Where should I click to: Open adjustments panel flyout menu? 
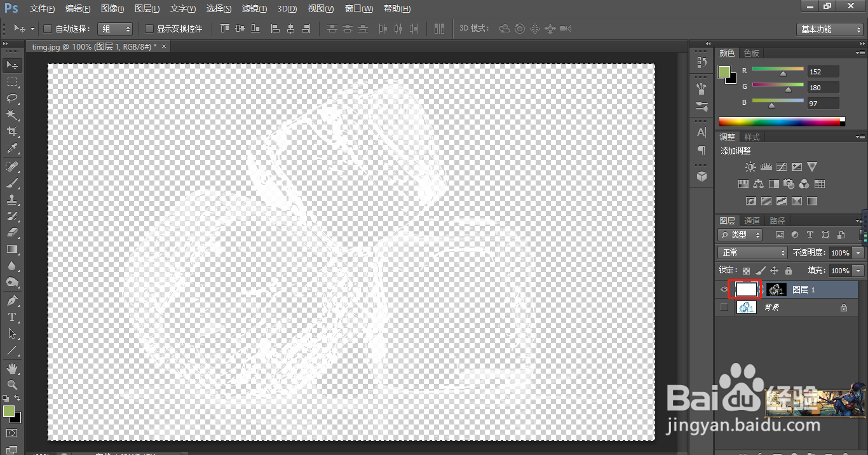[860, 137]
